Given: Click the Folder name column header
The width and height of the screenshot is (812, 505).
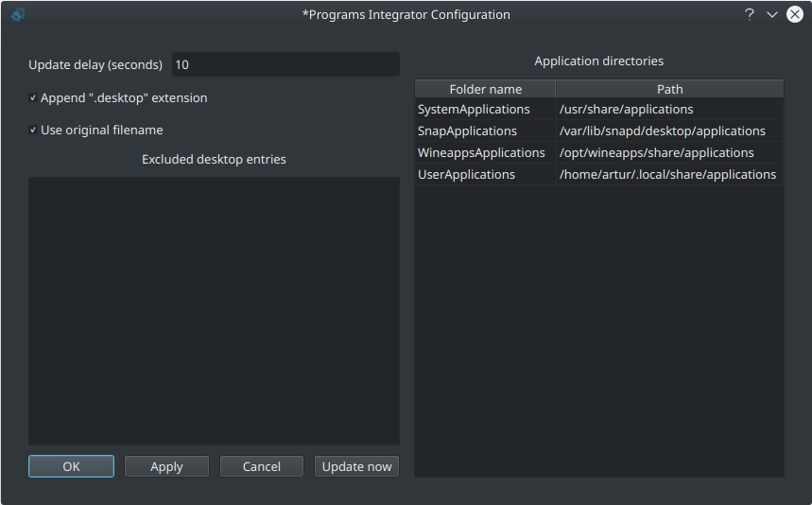Looking at the screenshot, I should [x=485, y=89].
